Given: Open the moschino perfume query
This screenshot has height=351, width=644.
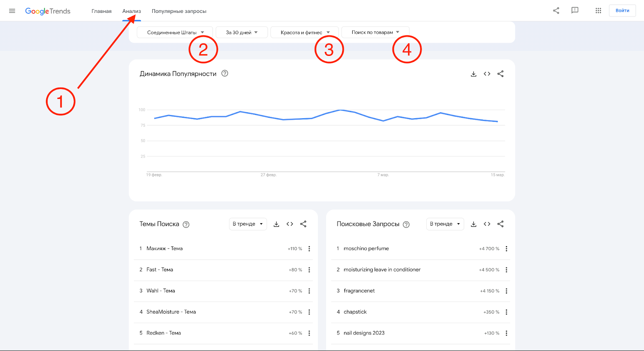Looking at the screenshot, I should [366, 248].
